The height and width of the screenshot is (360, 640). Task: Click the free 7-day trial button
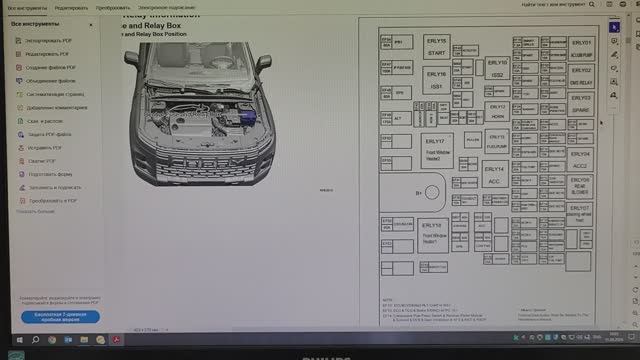click(x=60, y=317)
